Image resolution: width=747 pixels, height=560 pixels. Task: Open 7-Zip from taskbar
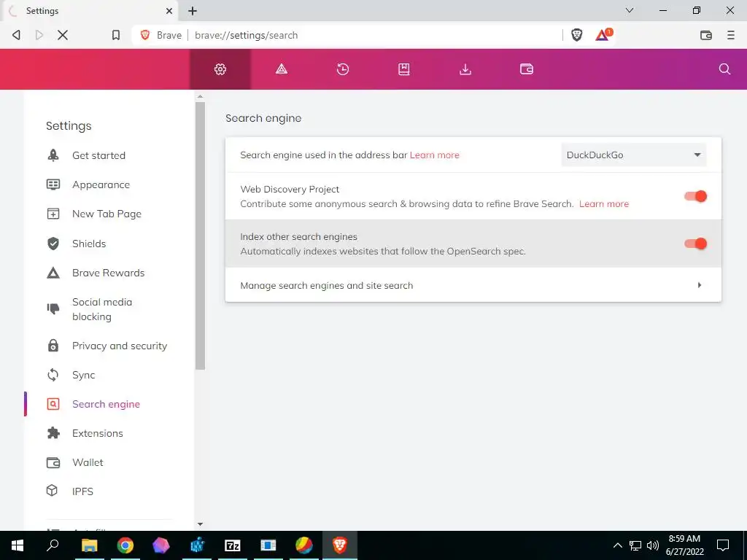(x=233, y=545)
